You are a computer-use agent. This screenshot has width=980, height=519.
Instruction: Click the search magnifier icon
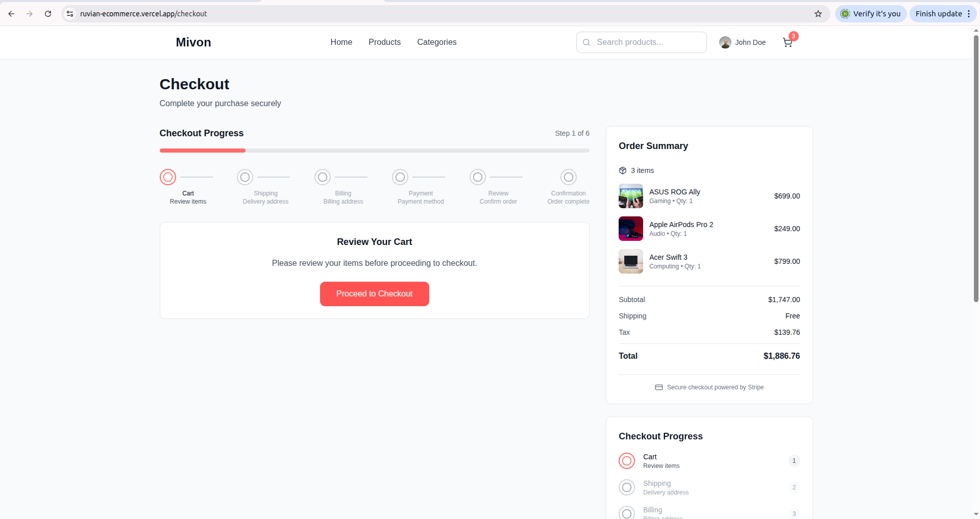point(586,42)
